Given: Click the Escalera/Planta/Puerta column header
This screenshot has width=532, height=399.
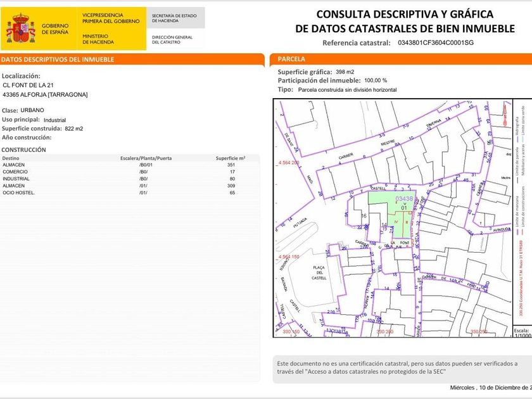Looking at the screenshot, I should click(146, 158).
